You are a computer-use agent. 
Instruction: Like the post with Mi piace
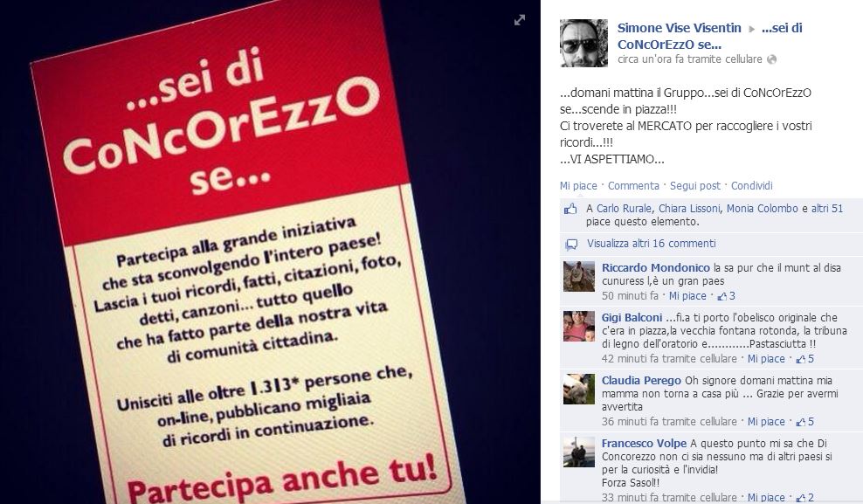tap(578, 186)
